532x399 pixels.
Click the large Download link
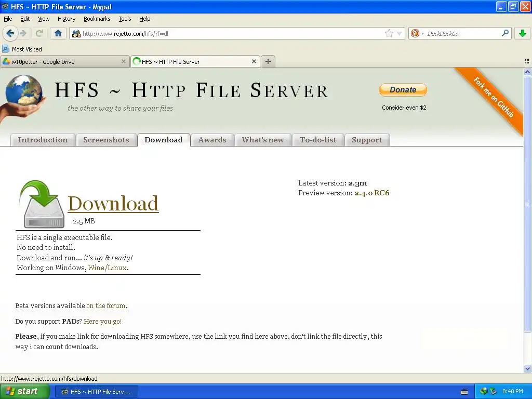coord(113,204)
